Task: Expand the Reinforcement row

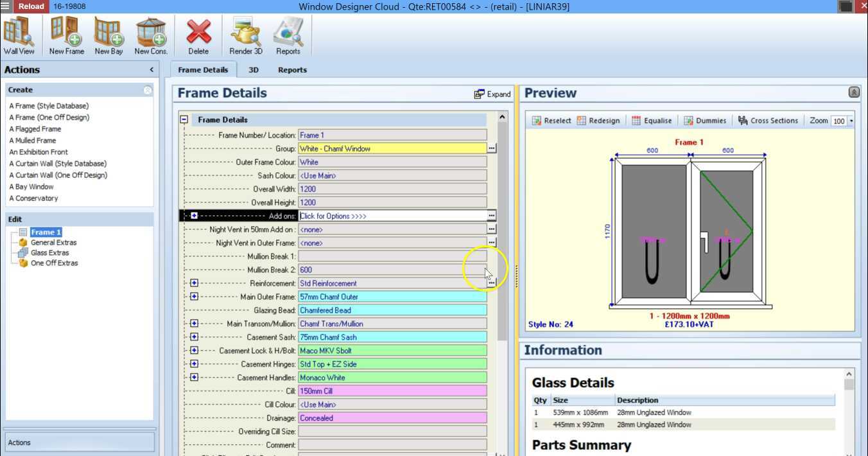Action: point(194,283)
